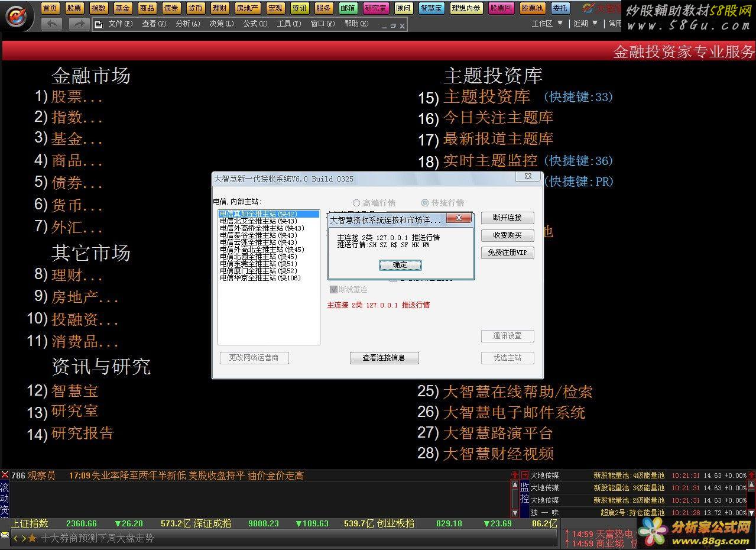The height and width of the screenshot is (550, 756).
Task: Open the 7) 外汇... link
Action: [69, 227]
